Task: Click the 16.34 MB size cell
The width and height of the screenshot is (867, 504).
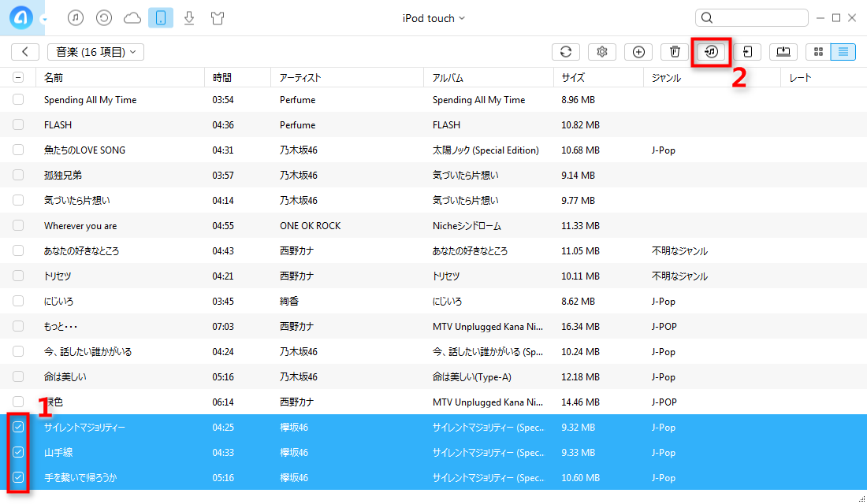Action: pyautogui.click(x=581, y=327)
